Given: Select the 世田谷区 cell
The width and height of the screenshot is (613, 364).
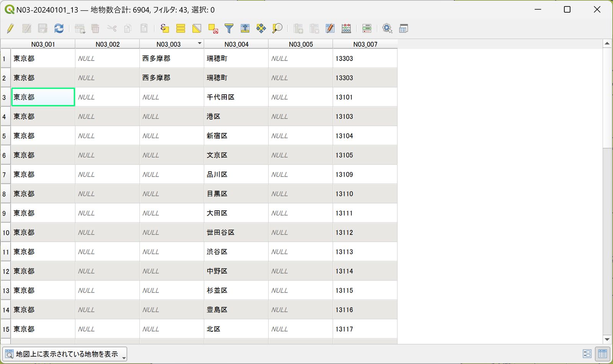Looking at the screenshot, I should pos(236,233).
